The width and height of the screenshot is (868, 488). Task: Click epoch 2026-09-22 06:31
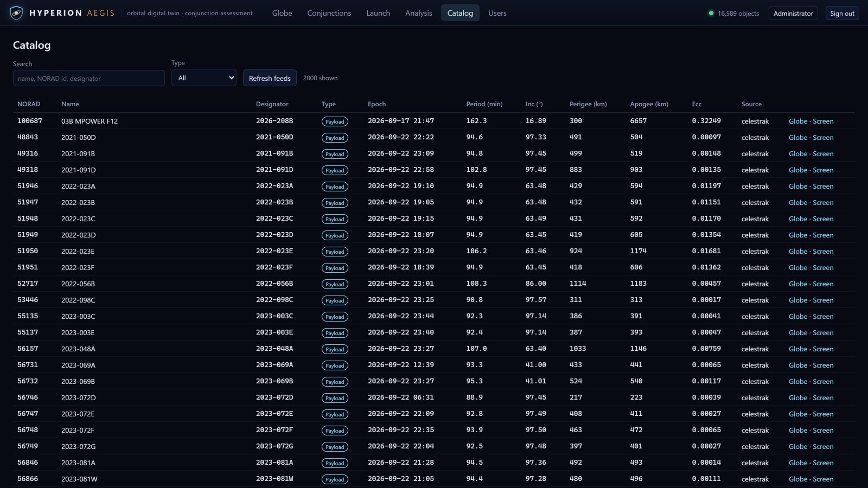click(x=401, y=397)
